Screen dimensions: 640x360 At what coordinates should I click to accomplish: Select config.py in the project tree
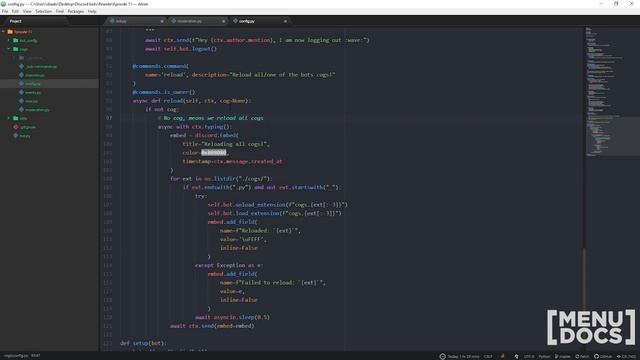point(49,84)
